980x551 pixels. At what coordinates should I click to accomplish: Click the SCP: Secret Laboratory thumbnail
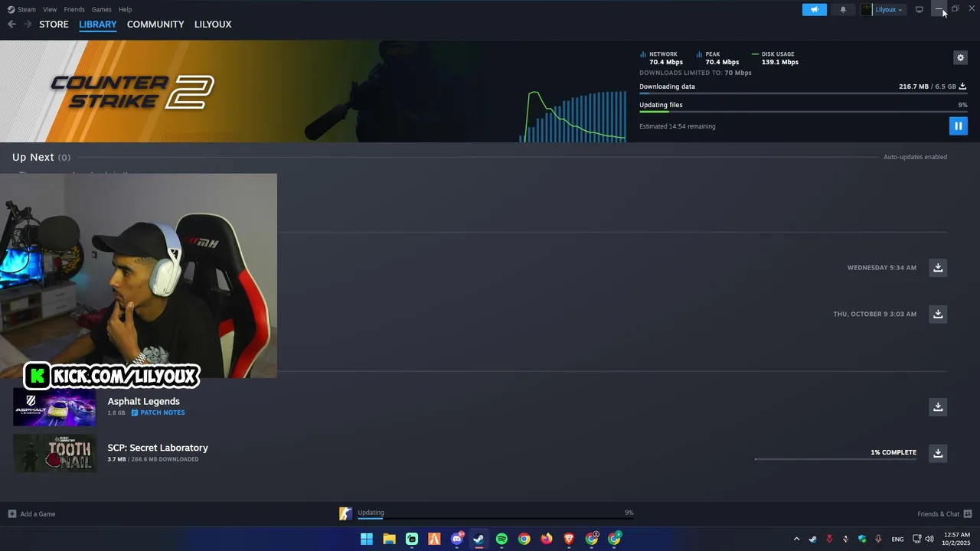[x=54, y=453]
